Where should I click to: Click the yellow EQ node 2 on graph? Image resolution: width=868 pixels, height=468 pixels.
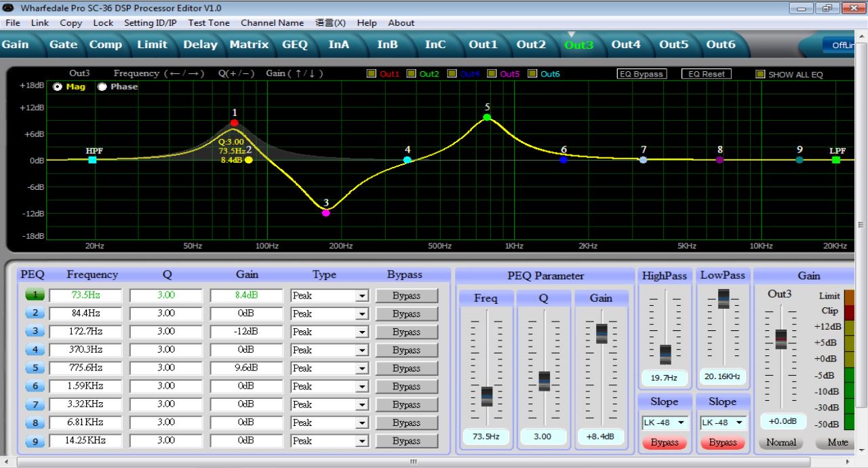coord(249,160)
